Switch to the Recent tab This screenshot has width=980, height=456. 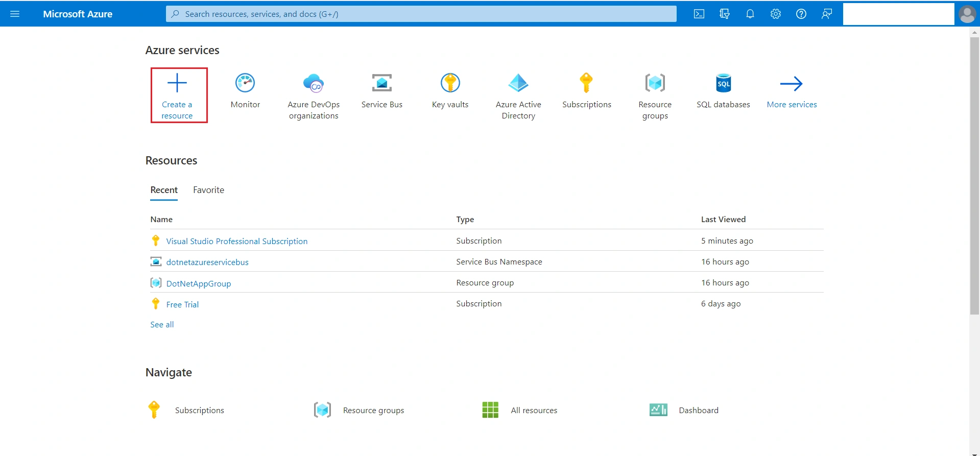tap(164, 189)
